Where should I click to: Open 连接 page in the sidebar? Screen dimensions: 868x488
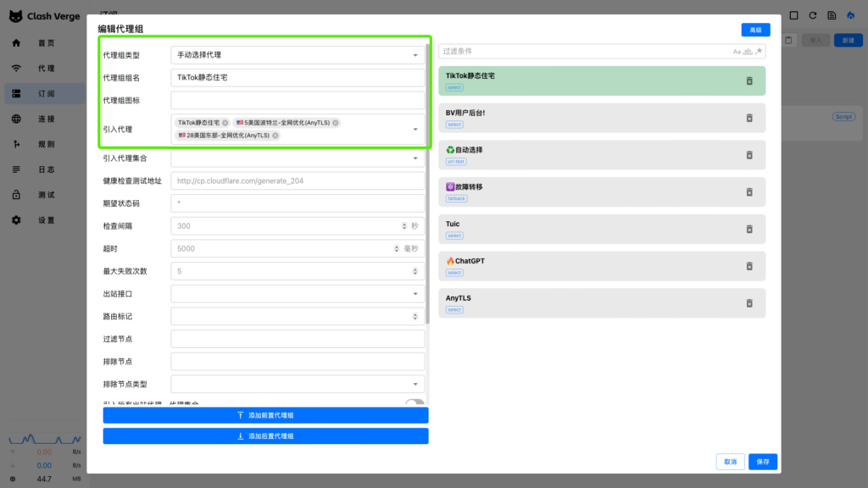[x=45, y=119]
